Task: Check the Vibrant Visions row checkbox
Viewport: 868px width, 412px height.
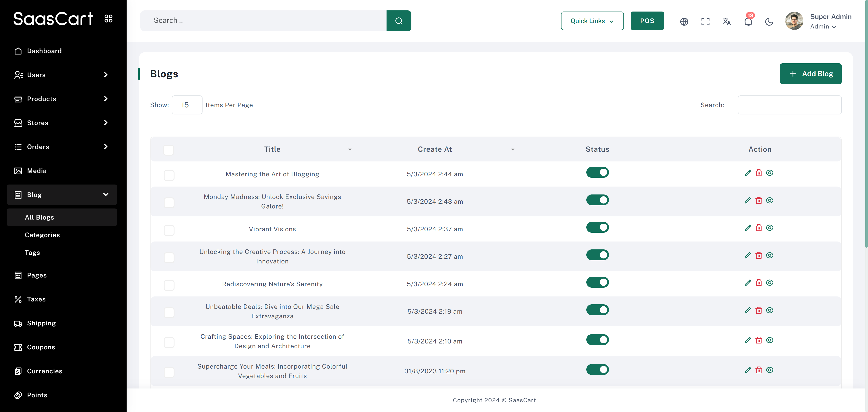Action: click(169, 230)
